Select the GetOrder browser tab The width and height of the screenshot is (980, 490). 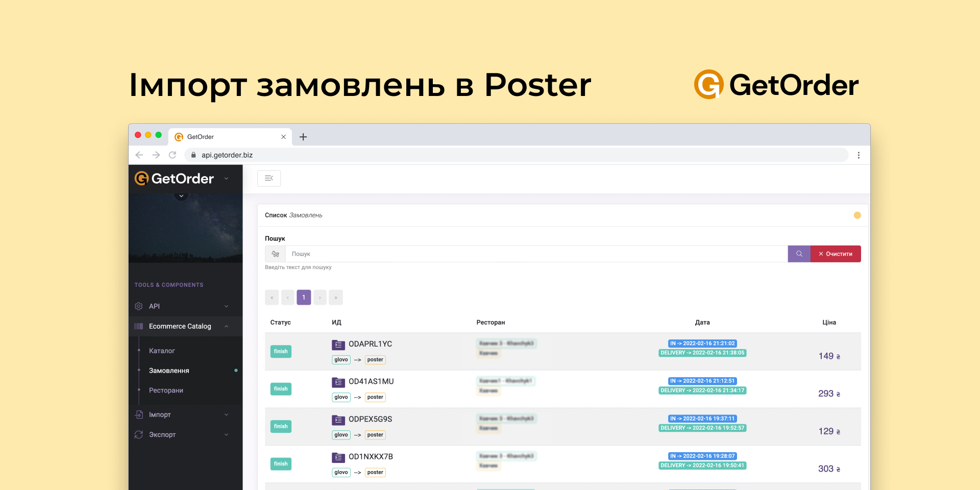pos(230,137)
